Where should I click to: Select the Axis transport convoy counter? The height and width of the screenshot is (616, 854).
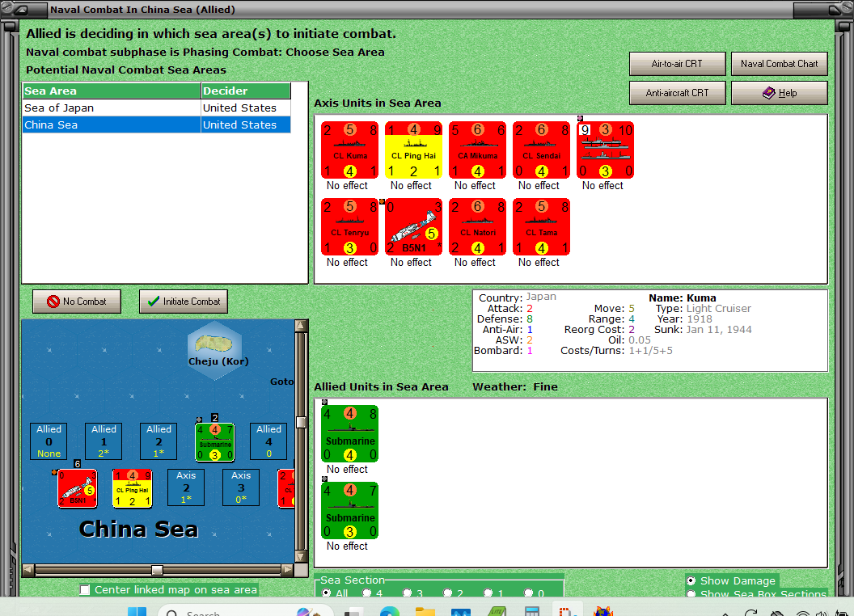[605, 150]
